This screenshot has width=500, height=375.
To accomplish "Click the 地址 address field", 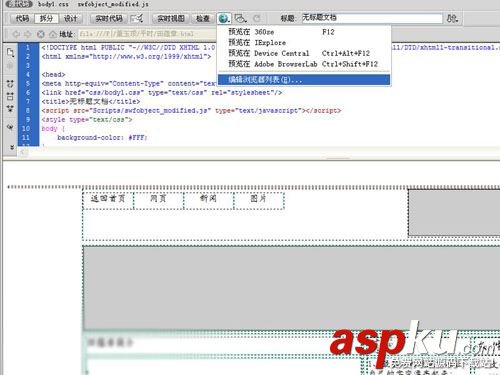I will pyautogui.click(x=147, y=34).
